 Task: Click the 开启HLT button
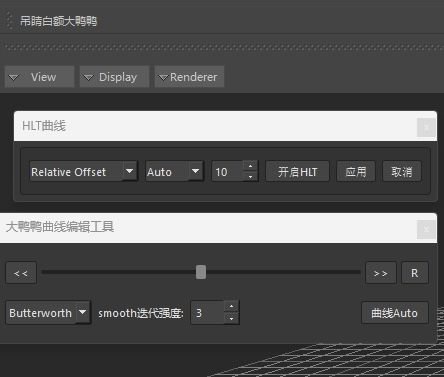pos(297,171)
